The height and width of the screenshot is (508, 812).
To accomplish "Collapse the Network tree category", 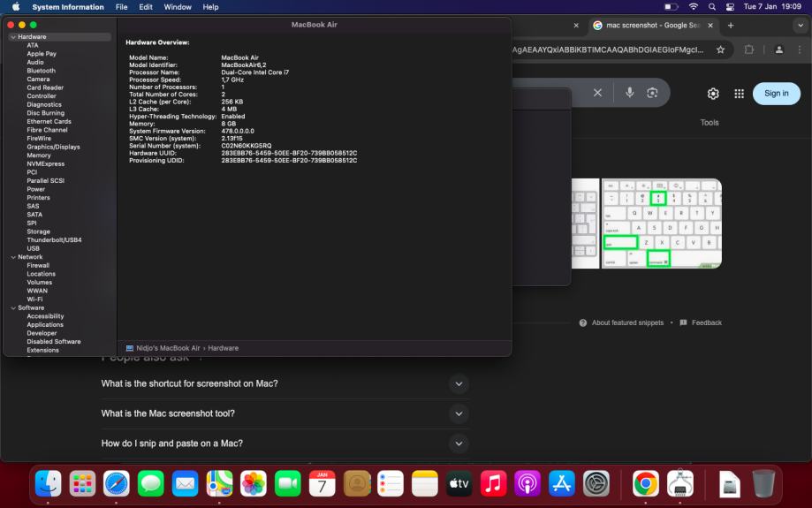I will [12, 257].
